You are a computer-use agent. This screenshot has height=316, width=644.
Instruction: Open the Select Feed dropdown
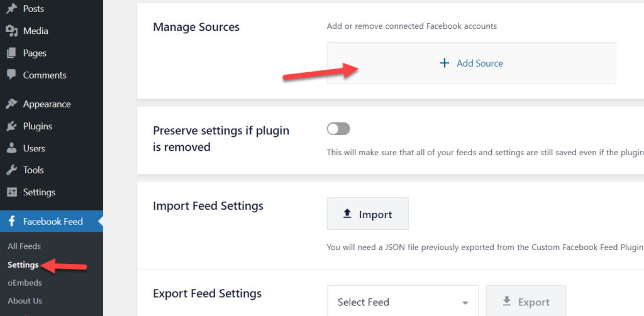pos(403,302)
